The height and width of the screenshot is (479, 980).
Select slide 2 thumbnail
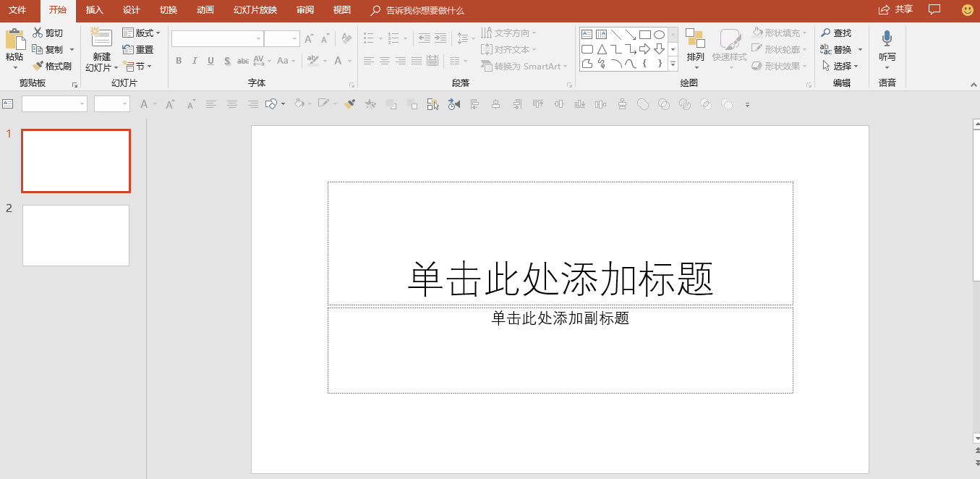(75, 235)
